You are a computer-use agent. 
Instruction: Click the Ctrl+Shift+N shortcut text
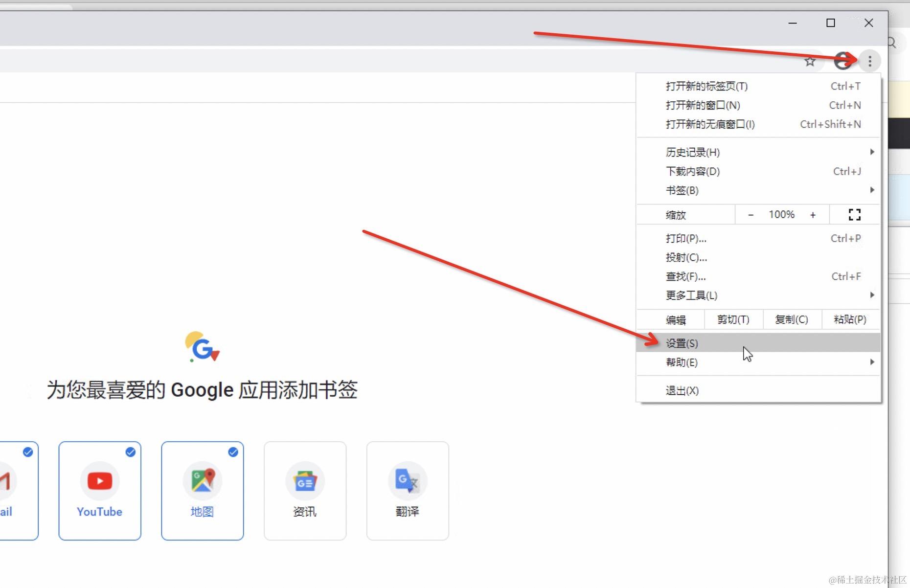(830, 124)
